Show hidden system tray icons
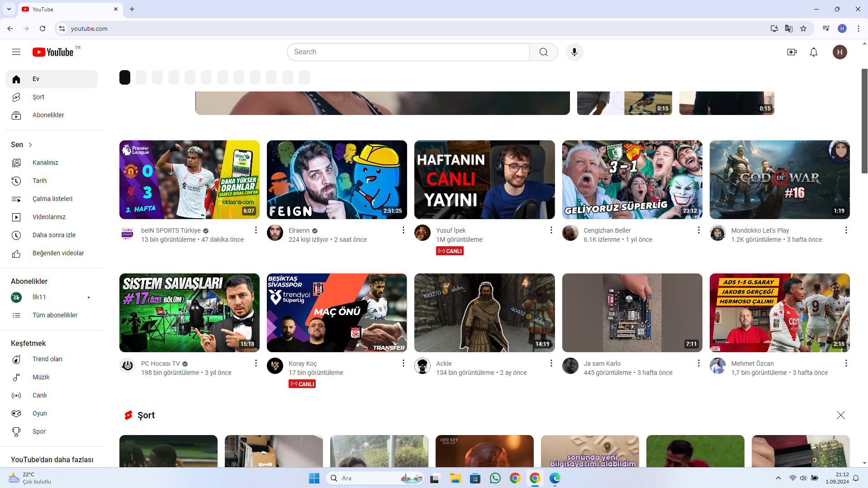Image resolution: width=868 pixels, height=488 pixels. (778, 478)
